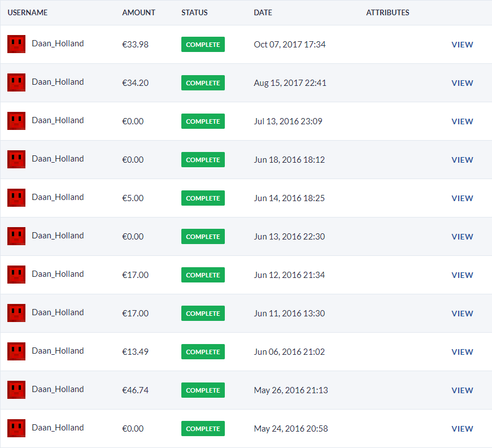Click avatar icon for Jun 12, 2016 payment
492x448 pixels.
pyautogui.click(x=16, y=275)
